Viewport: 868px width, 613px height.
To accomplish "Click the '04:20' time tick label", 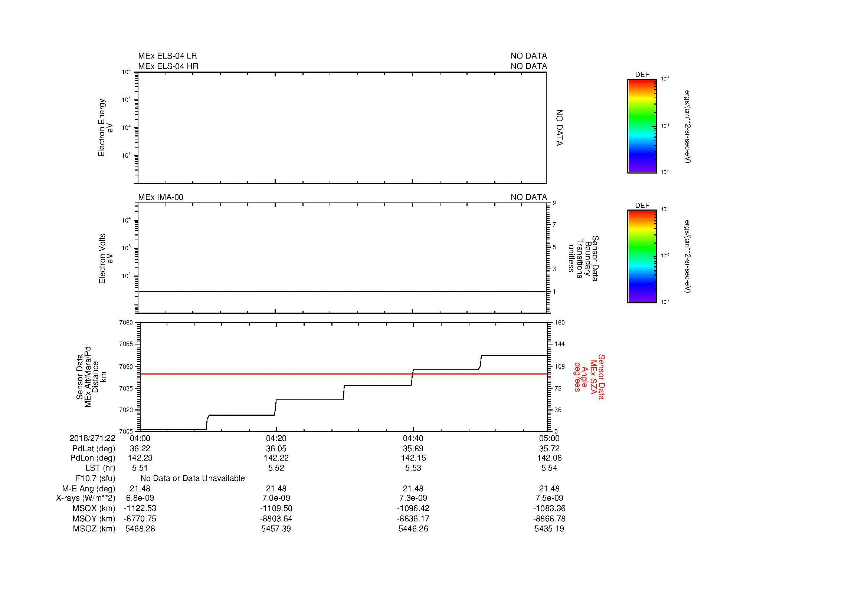I will 276,438.
